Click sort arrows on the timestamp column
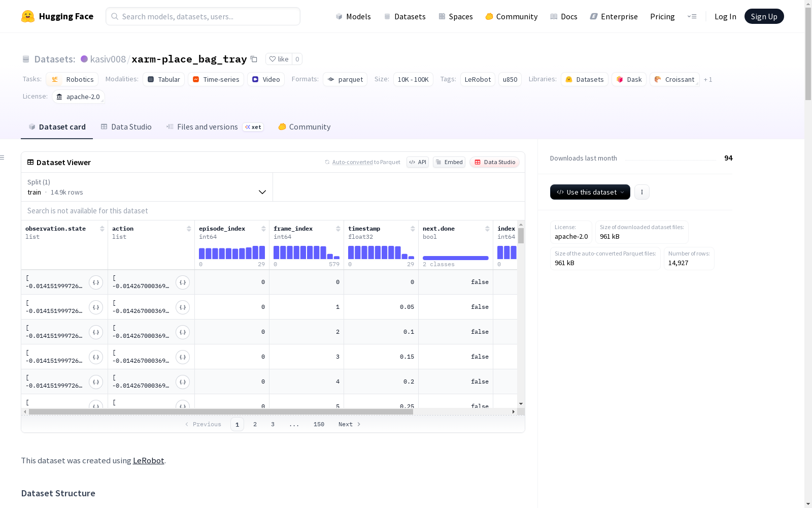This screenshot has height=508, width=812. tap(413, 229)
